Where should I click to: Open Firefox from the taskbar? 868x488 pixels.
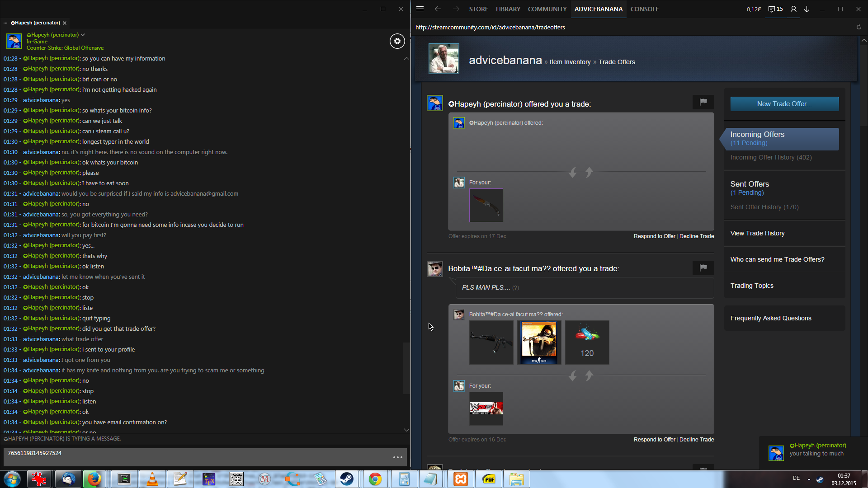[x=94, y=479]
